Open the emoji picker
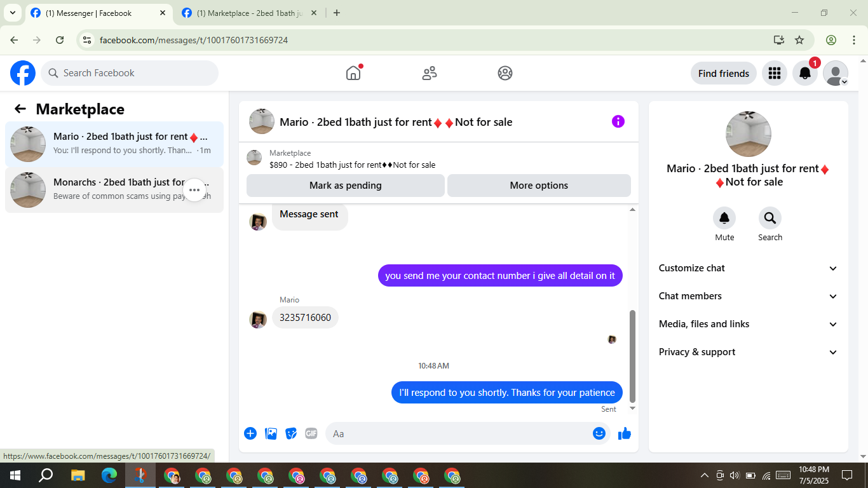The width and height of the screenshot is (868, 488). click(x=599, y=433)
